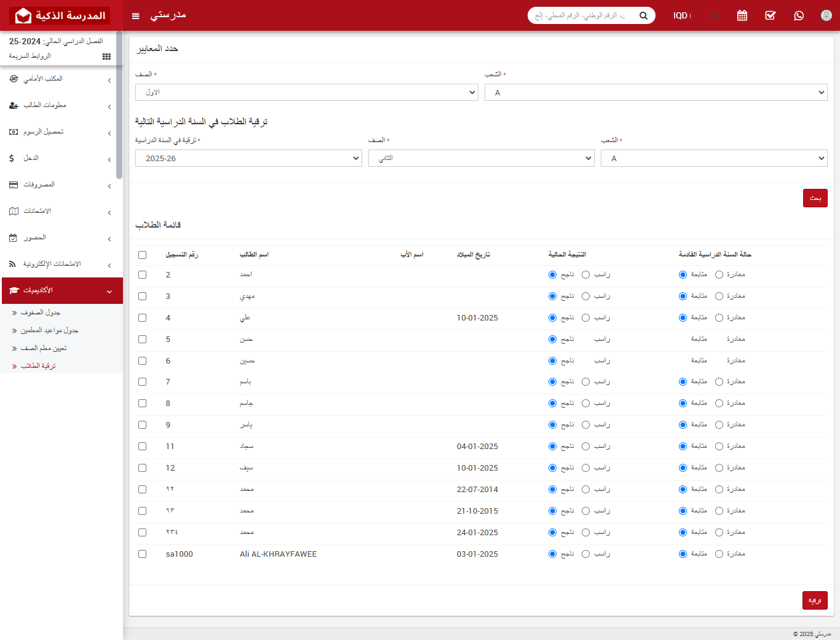Open the calendar icon in header
Viewport: 840px width, 641px height.
point(742,15)
